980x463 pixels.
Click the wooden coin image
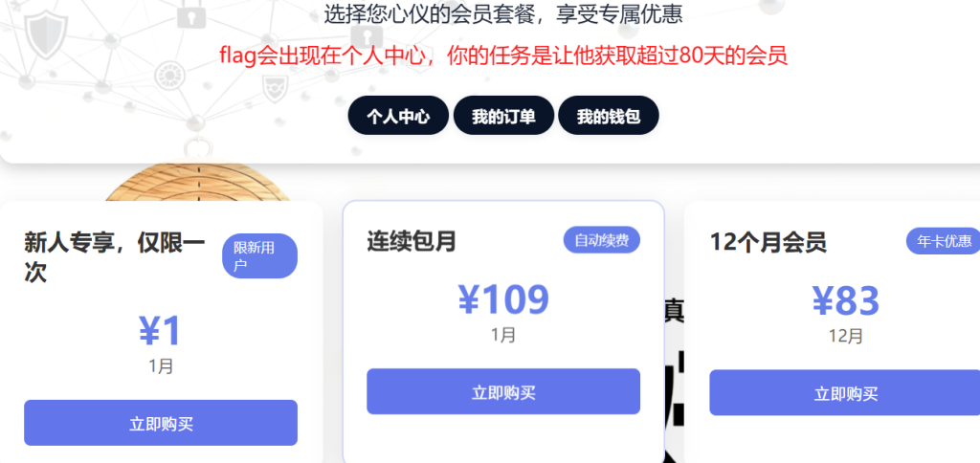197,182
